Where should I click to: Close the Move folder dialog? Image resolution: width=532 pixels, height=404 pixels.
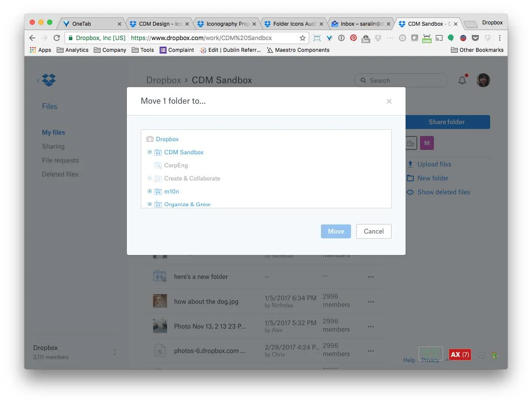389,101
